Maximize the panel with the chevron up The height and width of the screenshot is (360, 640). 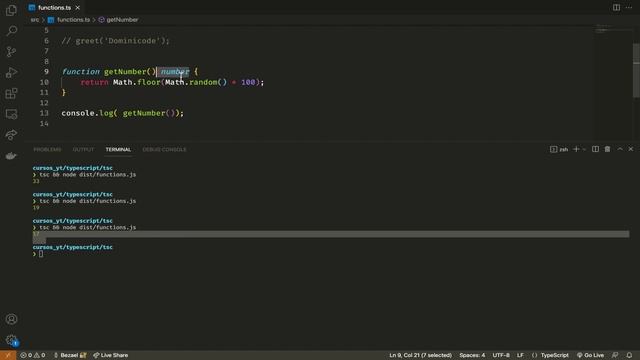click(620, 149)
